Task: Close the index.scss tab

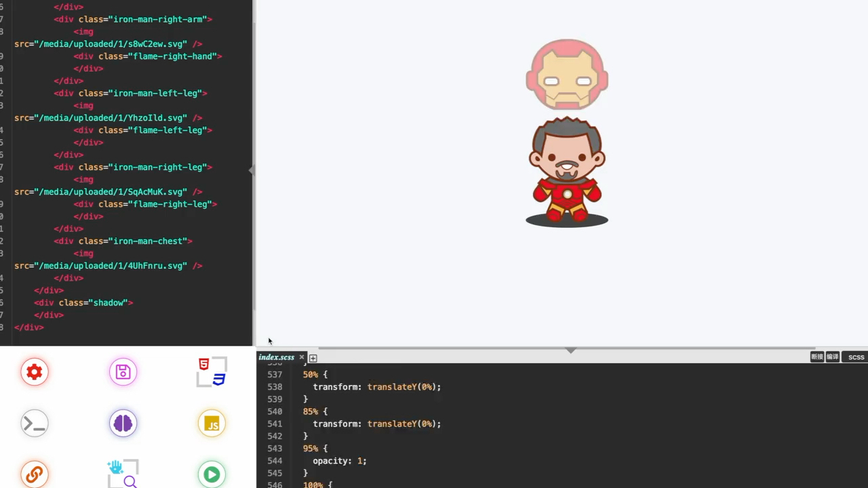Action: tap(302, 357)
